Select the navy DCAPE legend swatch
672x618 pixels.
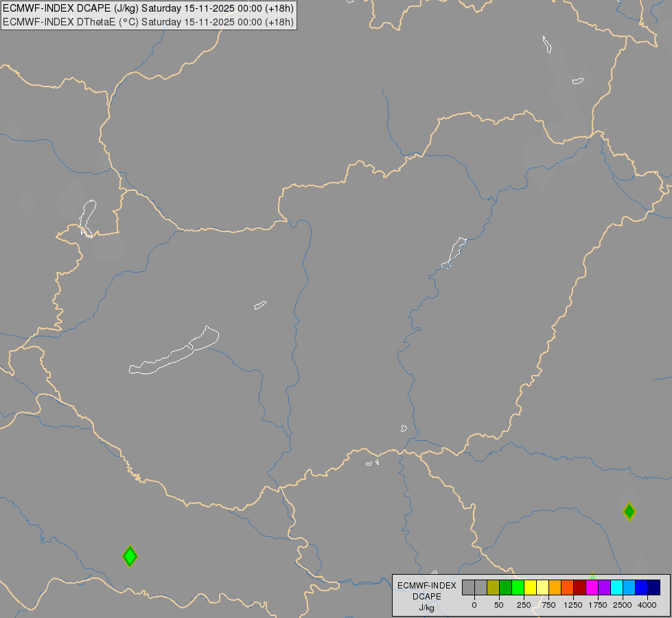(x=654, y=587)
